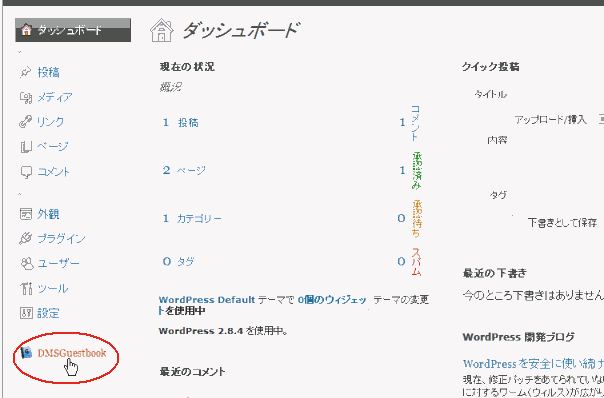Open the コメント menu in sidebar

coord(54,172)
